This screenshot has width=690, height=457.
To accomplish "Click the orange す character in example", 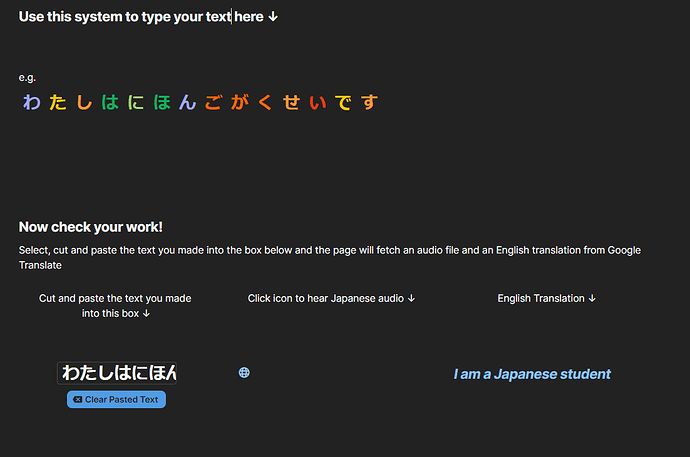I will pos(370,102).
